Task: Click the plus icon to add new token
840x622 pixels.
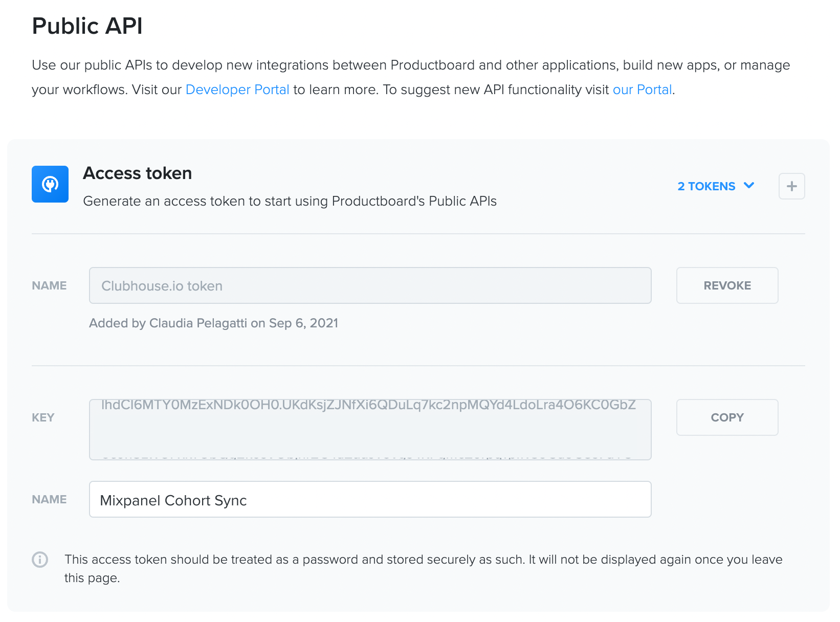Action: tap(791, 186)
